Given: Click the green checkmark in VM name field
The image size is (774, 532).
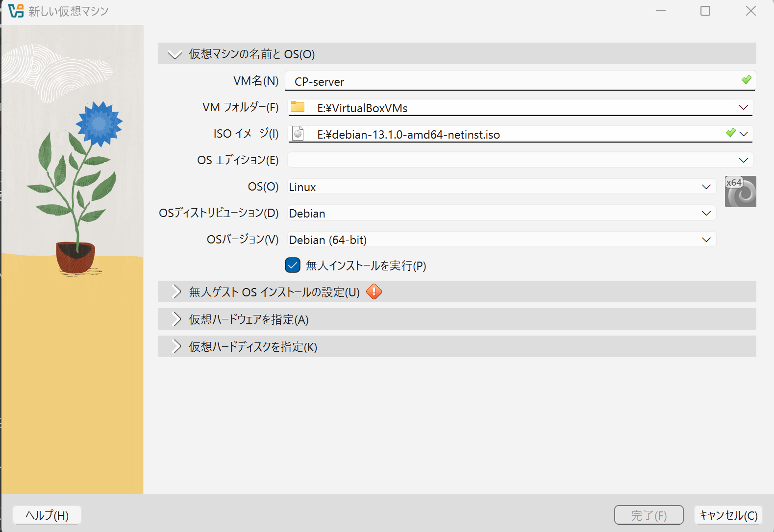Looking at the screenshot, I should tap(746, 79).
